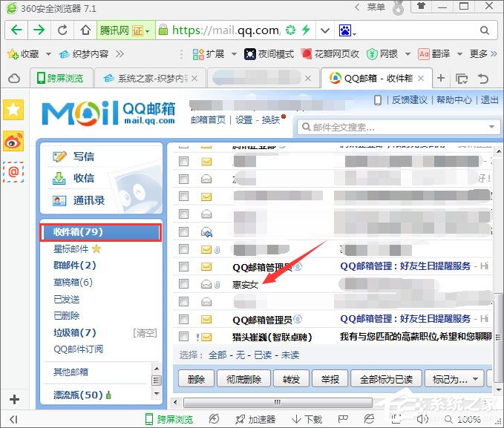504x428 pixels.
Task: Collapse sidebar with bottom-left arrow icon
Action: coord(13,419)
